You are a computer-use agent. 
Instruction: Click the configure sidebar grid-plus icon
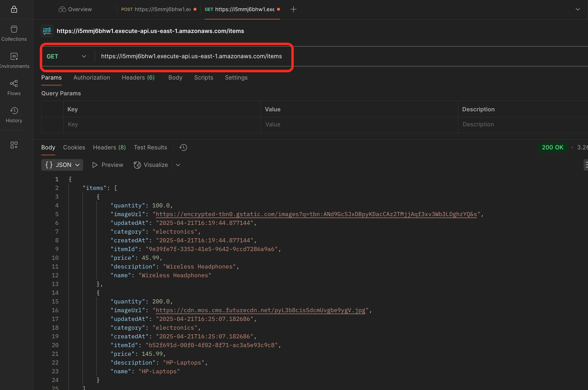pos(14,145)
